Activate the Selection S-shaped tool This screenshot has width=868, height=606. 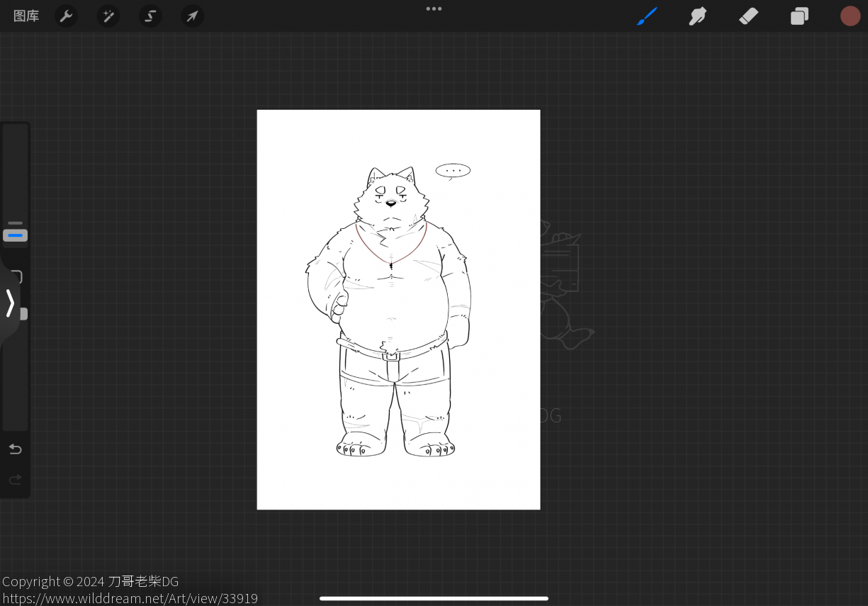pos(150,16)
